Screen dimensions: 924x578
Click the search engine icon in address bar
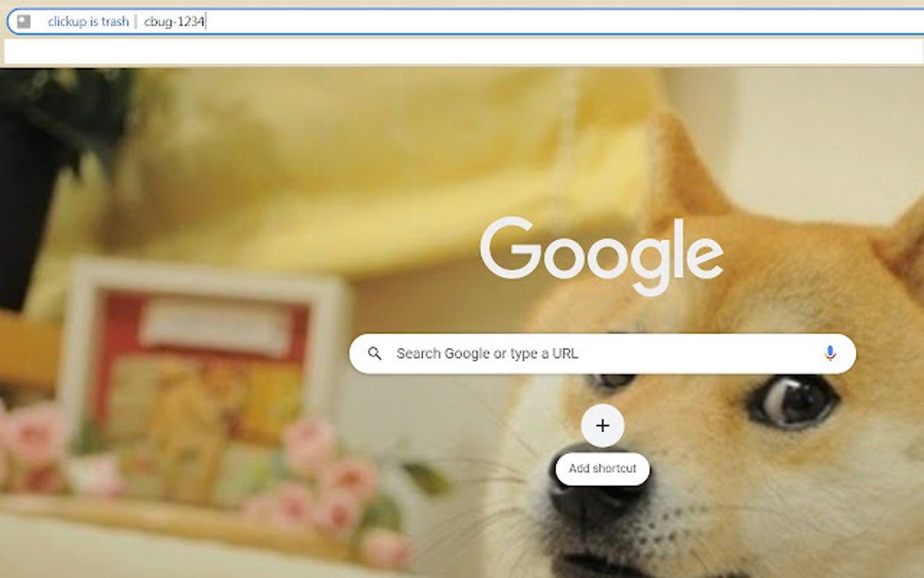coord(24,22)
